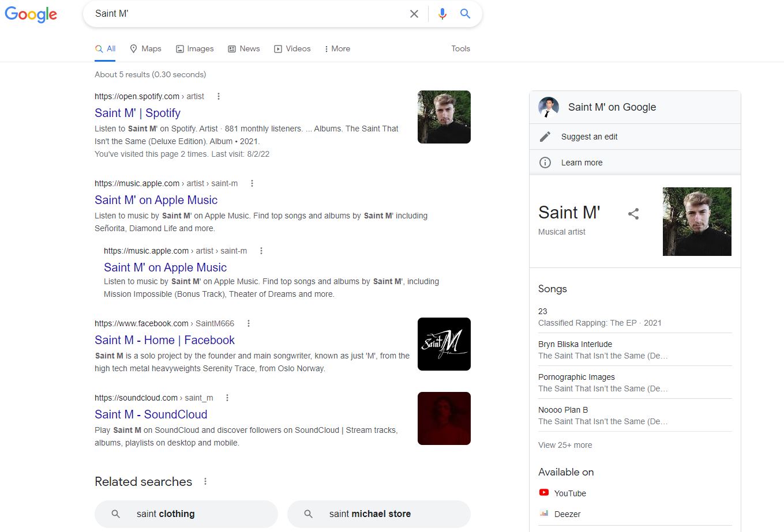Screen dimensions: 784x532
Task: Open the search Tools options
Action: coord(460,49)
